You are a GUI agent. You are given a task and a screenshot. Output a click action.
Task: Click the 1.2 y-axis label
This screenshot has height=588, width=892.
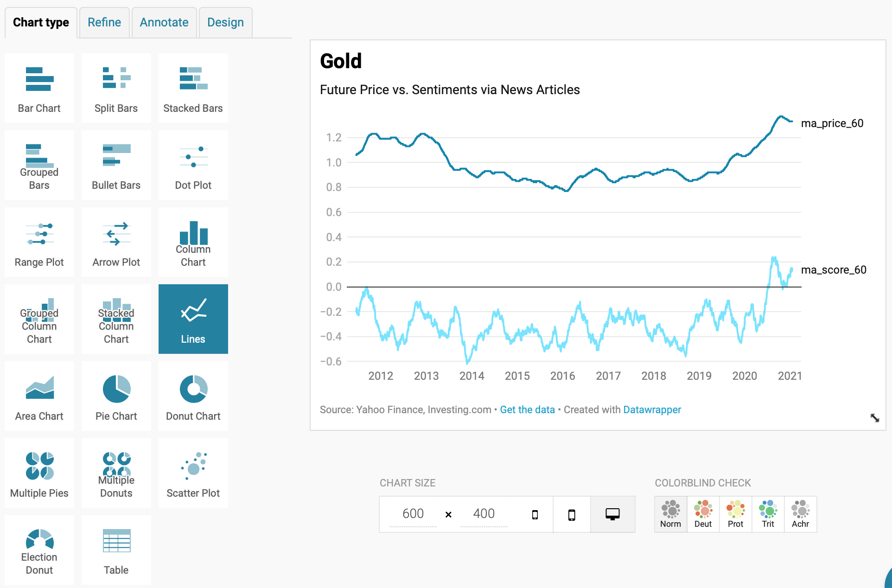click(x=334, y=138)
